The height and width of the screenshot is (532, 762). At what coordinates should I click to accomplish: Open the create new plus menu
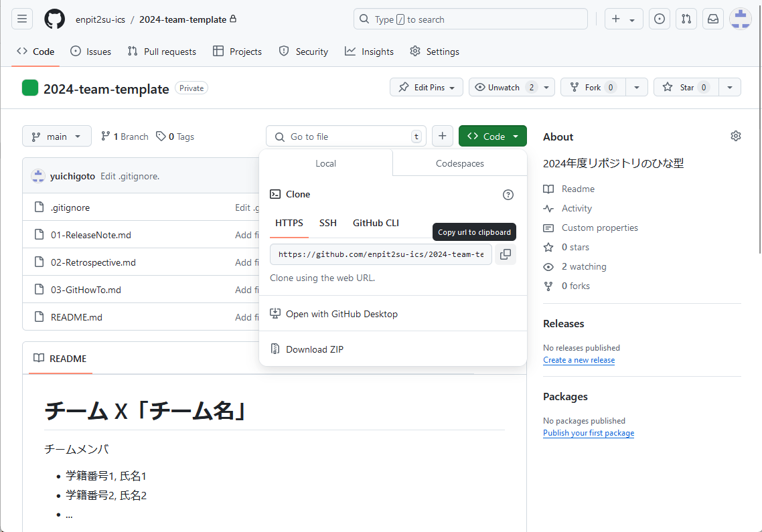(x=623, y=19)
